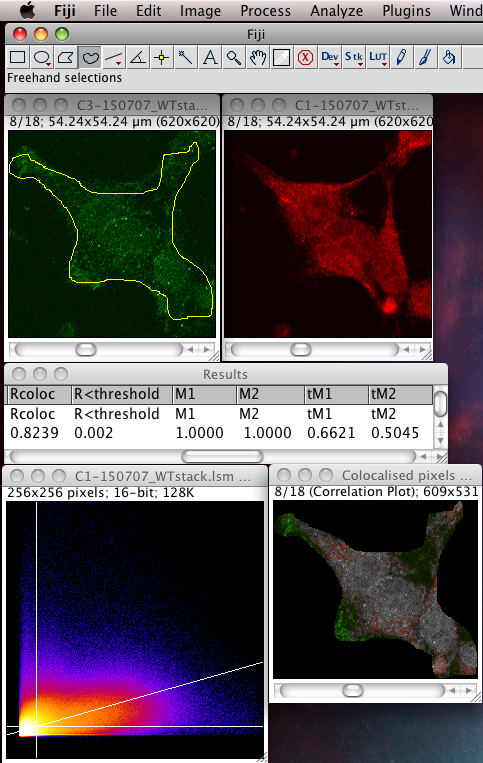Select the Multi-point tool

coord(161,58)
